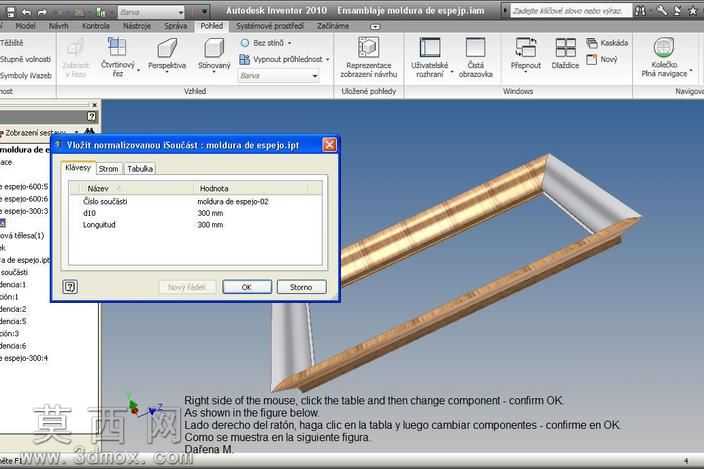Close the browser panel with the x
This screenshot has width=704, height=469.
(x=94, y=105)
